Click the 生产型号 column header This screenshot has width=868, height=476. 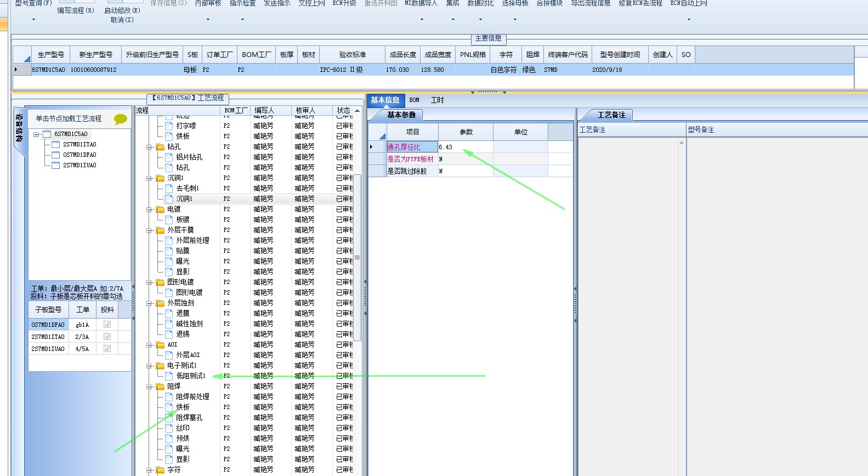pos(50,55)
